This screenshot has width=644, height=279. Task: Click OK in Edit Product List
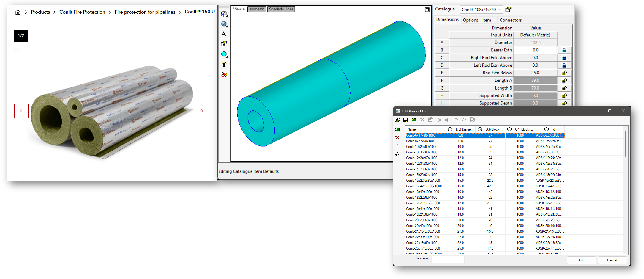(x=581, y=260)
